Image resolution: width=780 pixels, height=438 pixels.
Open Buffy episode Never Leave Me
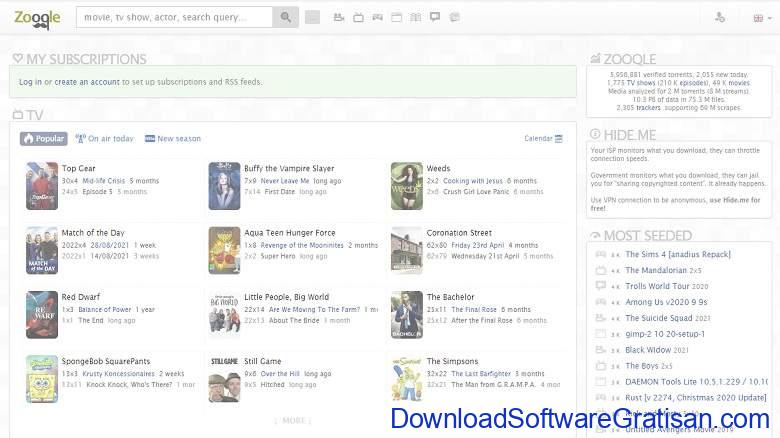pyautogui.click(x=285, y=181)
